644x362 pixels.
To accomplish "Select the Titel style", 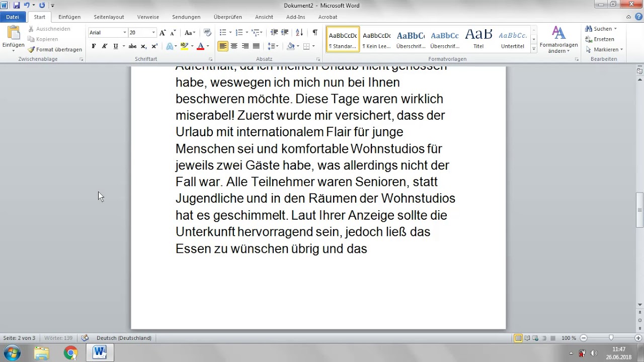I will tap(478, 40).
